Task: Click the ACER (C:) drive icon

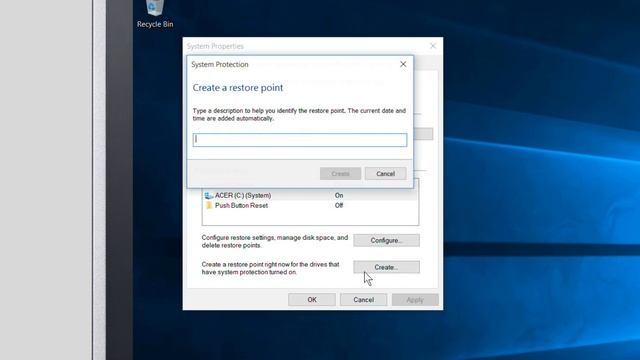Action: (209, 196)
